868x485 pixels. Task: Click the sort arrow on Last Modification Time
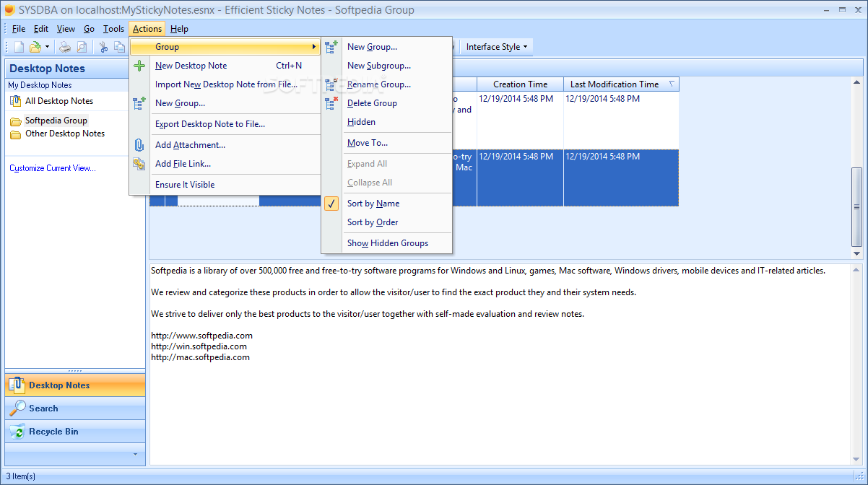[672, 84]
